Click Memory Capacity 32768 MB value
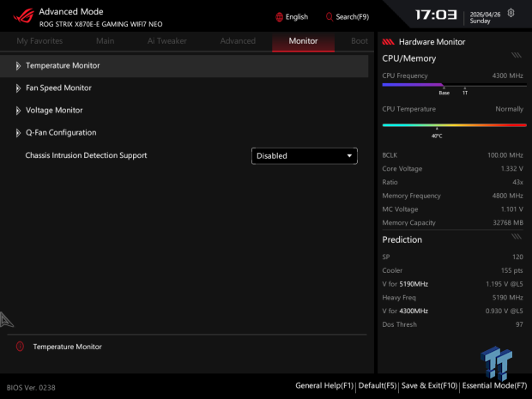 pyautogui.click(x=508, y=223)
